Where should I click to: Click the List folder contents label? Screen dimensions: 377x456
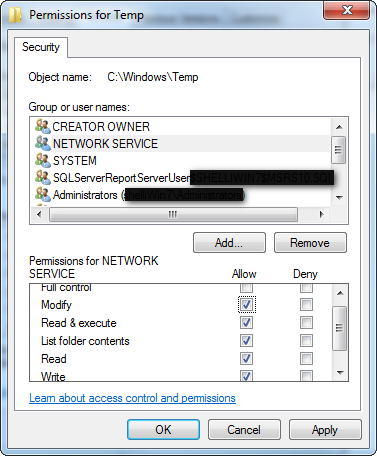(x=85, y=341)
